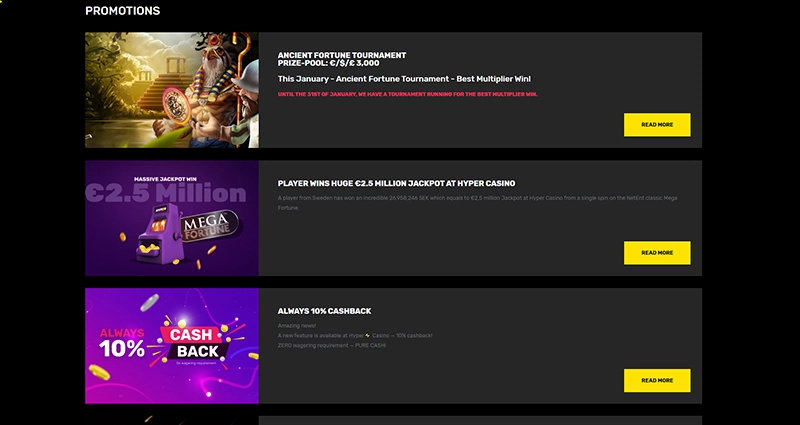Click the partially visible fourth promotion image
800x425 pixels.
click(171, 420)
